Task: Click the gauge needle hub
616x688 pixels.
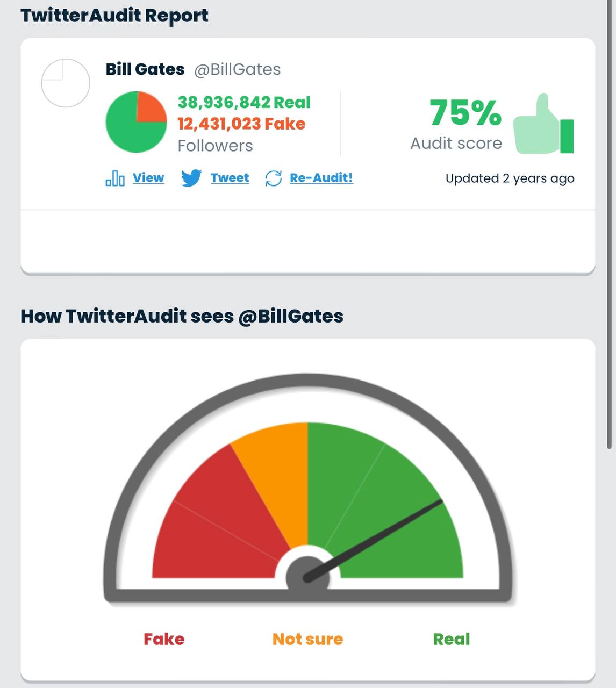Action: (x=307, y=577)
